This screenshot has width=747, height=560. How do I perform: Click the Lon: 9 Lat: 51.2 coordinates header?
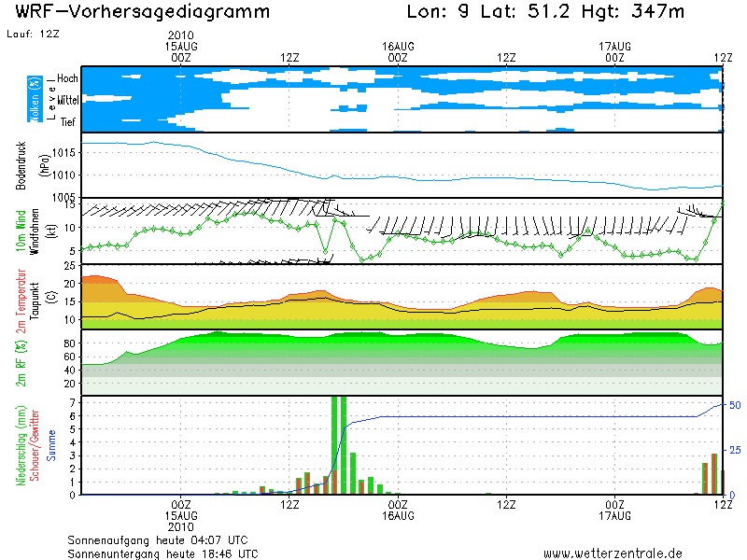click(500, 12)
